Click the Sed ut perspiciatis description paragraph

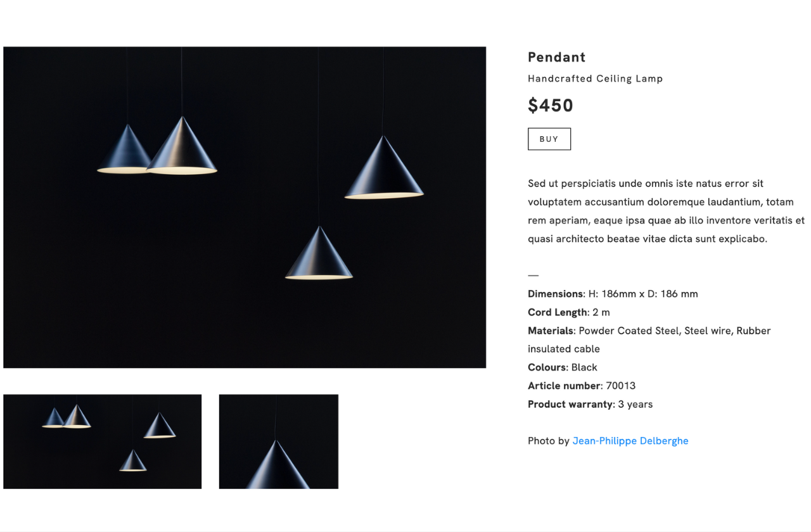665,211
